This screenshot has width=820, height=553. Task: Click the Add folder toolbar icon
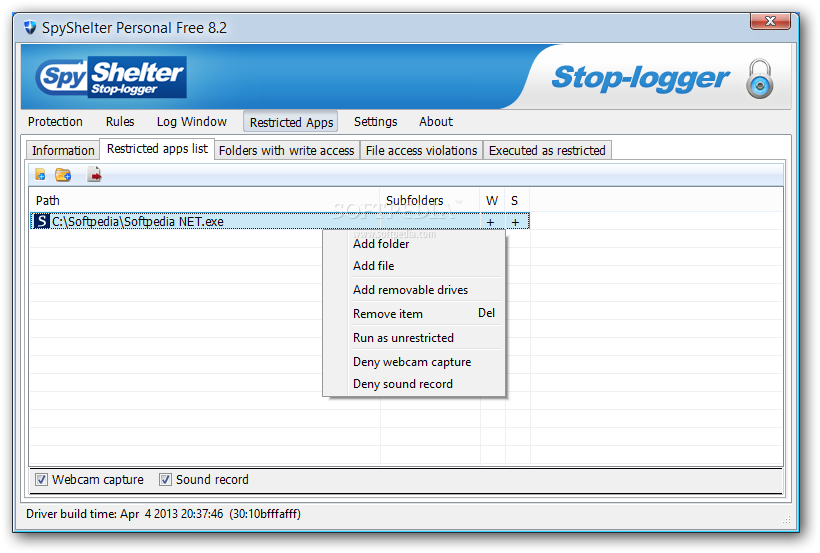pyautogui.click(x=63, y=175)
